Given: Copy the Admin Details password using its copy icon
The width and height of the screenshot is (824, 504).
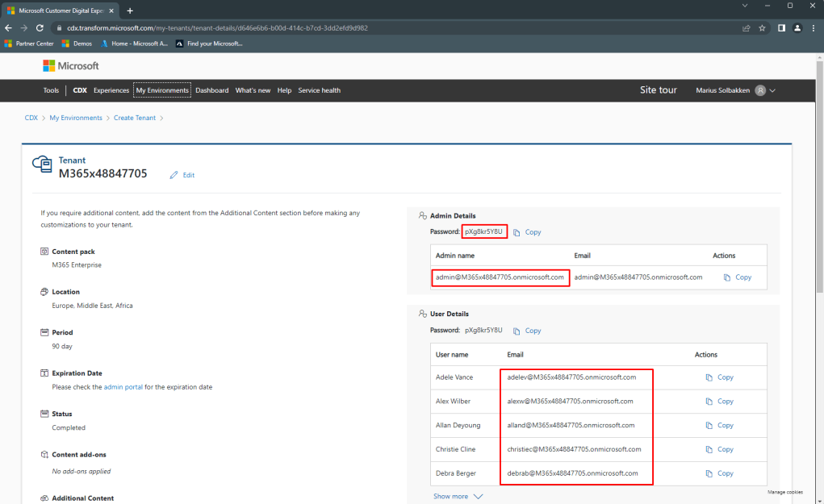Looking at the screenshot, I should coord(518,231).
